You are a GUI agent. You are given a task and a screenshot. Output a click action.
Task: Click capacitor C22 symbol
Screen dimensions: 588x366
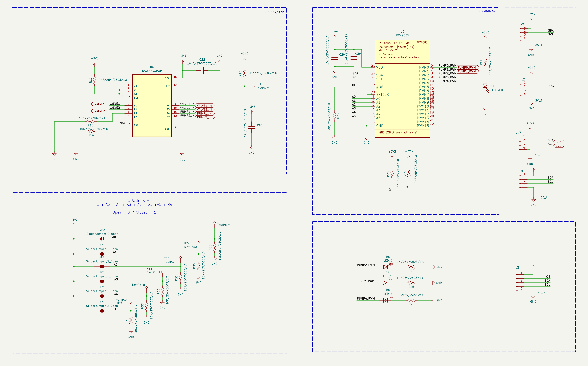point(202,71)
